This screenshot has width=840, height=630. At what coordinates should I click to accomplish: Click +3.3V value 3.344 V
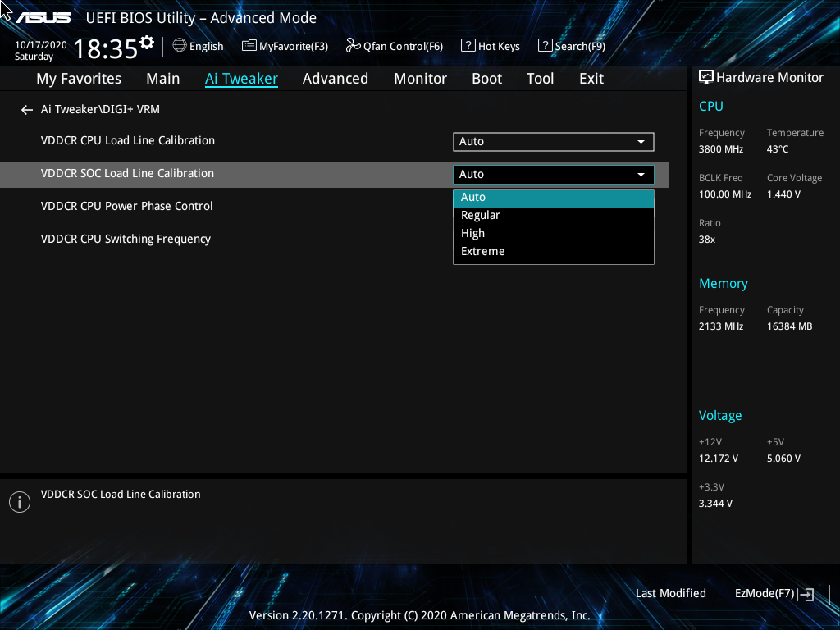point(715,504)
